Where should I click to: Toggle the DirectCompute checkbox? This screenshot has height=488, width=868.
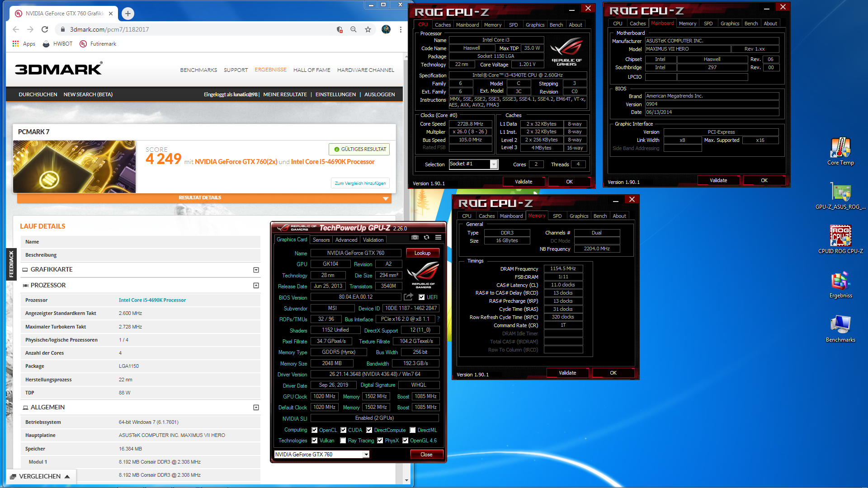[369, 430]
